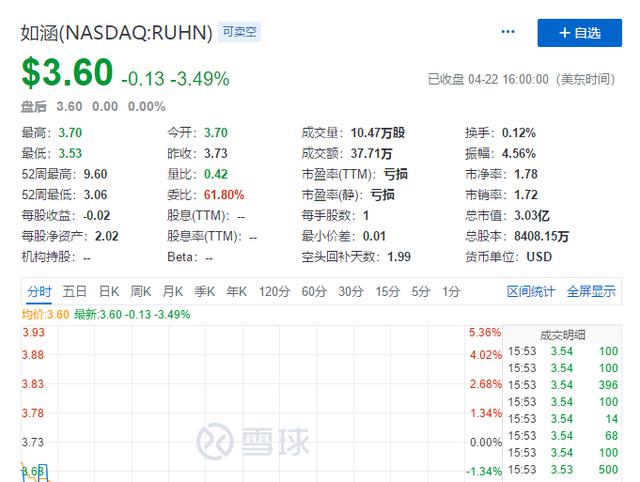
Task: Click the 52周最高 value 9.60
Action: [96, 174]
